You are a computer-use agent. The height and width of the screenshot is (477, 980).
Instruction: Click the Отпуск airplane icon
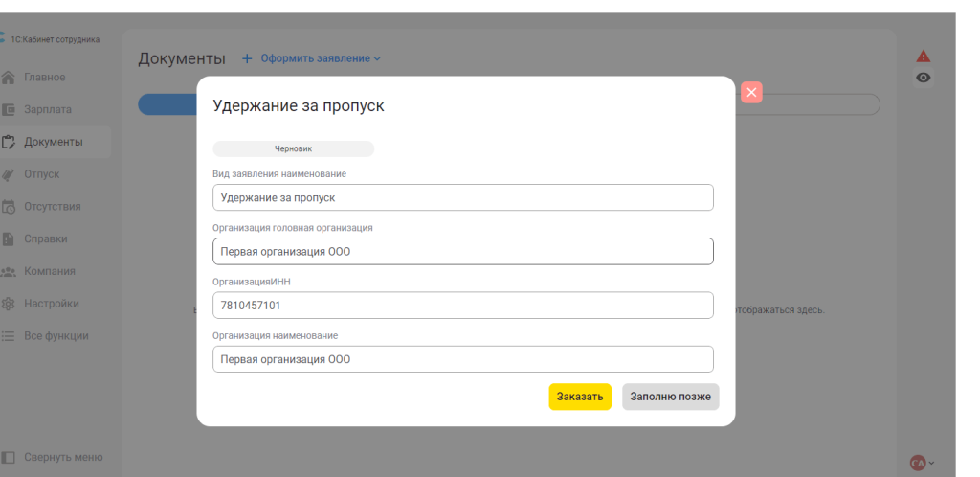click(9, 174)
